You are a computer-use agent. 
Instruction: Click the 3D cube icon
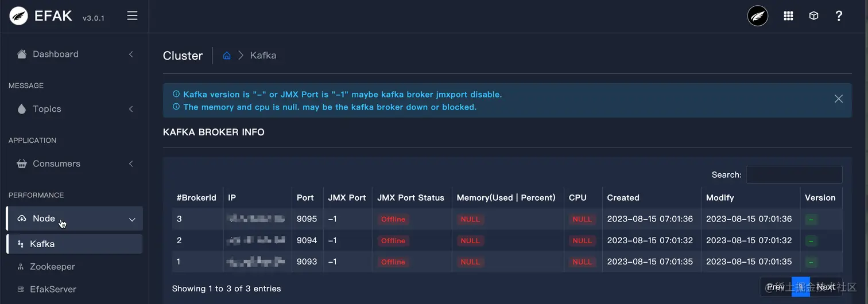813,16
